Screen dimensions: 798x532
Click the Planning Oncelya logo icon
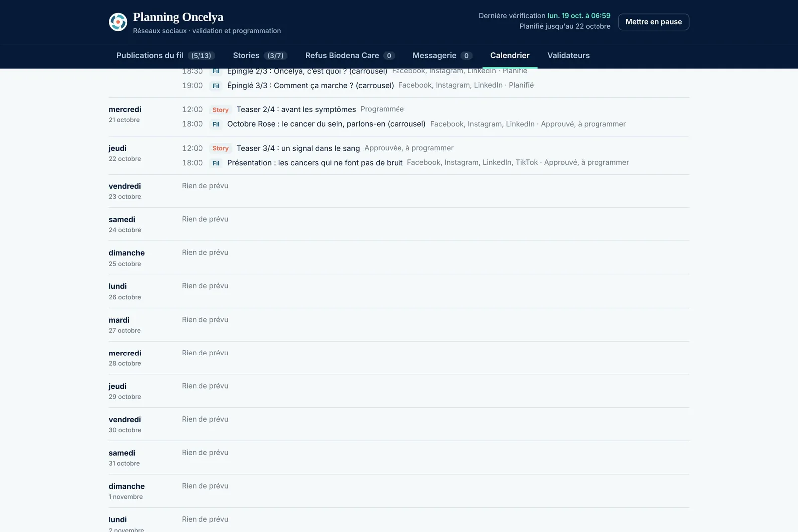click(x=118, y=22)
